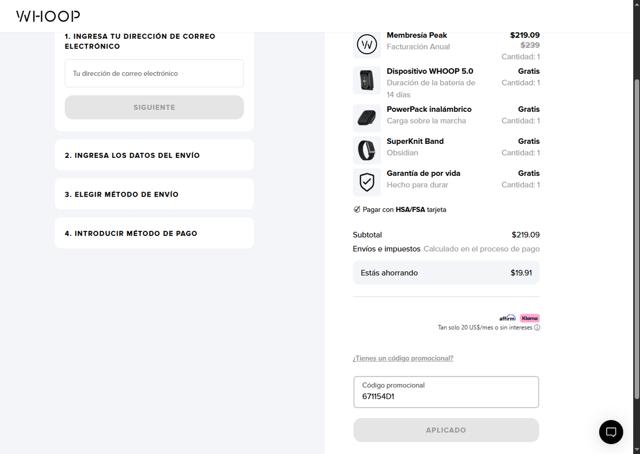Click the info icon beside sin intereses

tap(537, 328)
